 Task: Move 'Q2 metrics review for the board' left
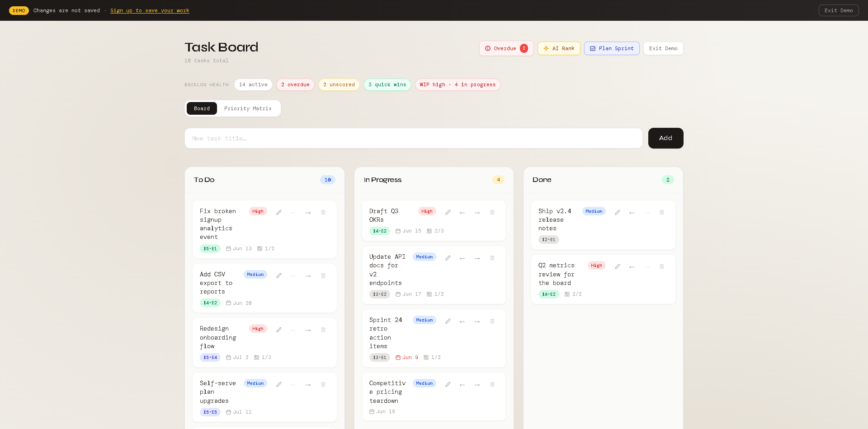[632, 267]
